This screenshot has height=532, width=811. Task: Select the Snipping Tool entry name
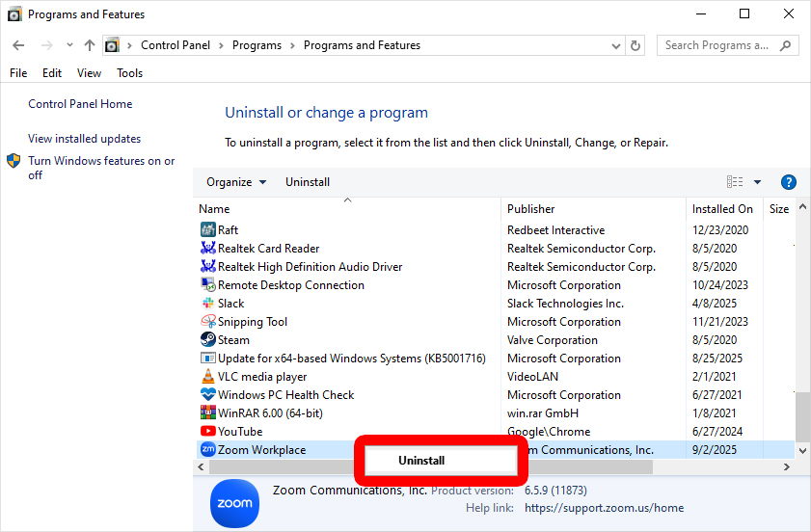coord(253,322)
